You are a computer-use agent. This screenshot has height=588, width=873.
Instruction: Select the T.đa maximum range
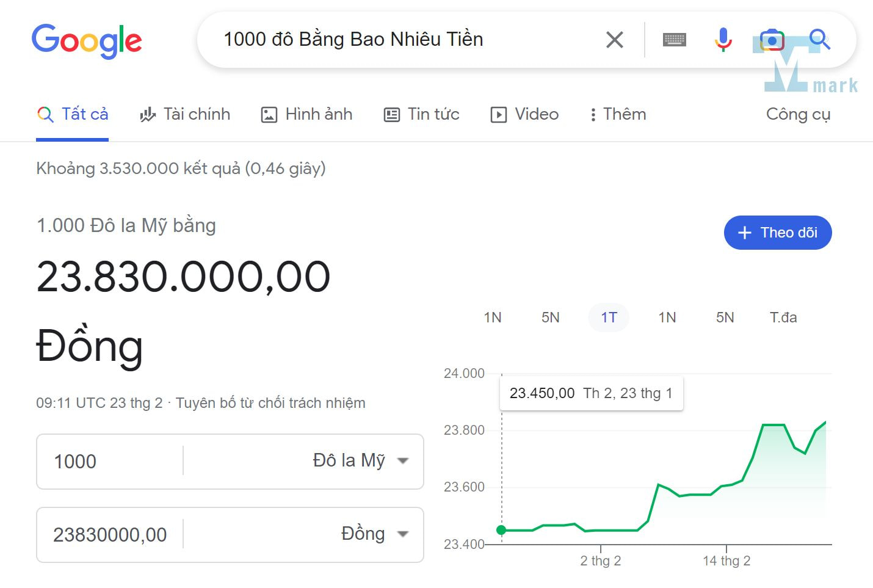coord(783,318)
